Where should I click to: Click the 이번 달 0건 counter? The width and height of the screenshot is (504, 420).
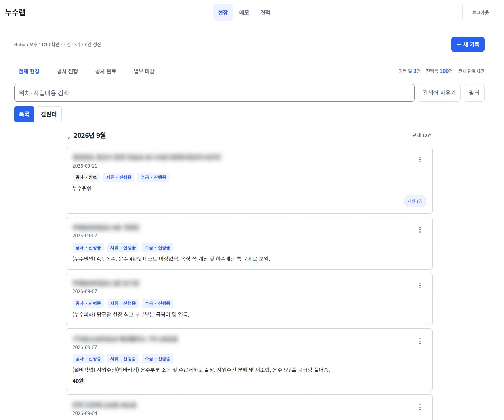[409, 71]
